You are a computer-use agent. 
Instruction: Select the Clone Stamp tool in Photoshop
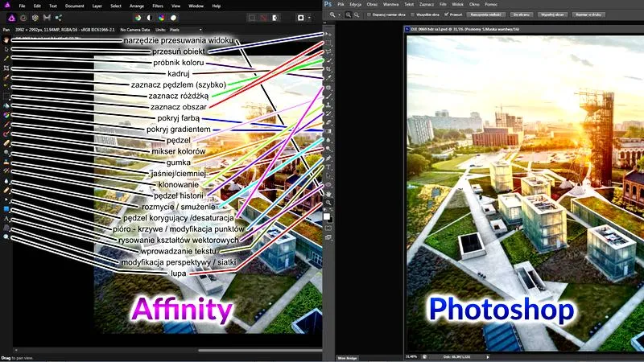click(x=328, y=105)
